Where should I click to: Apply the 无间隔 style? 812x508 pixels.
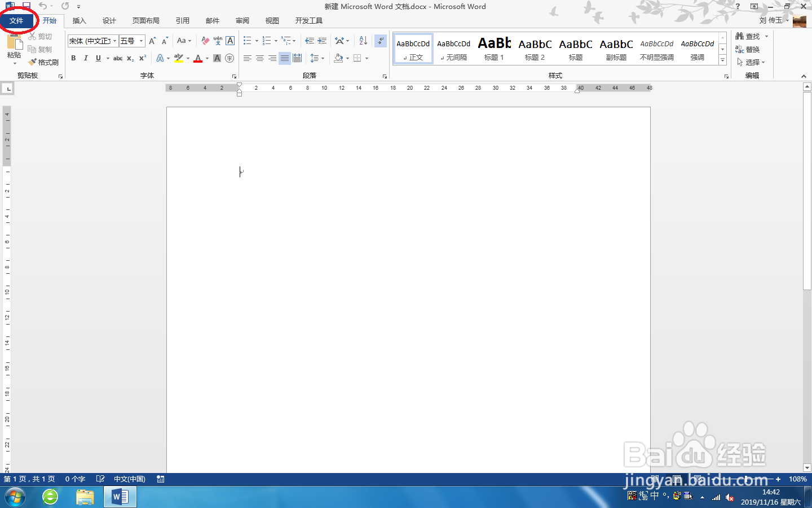pyautogui.click(x=454, y=49)
